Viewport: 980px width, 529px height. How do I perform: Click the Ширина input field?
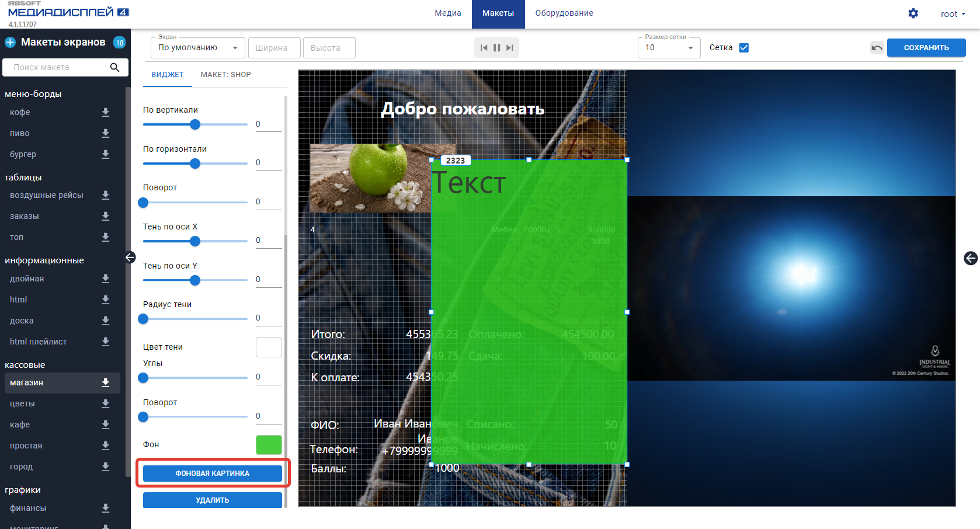274,48
